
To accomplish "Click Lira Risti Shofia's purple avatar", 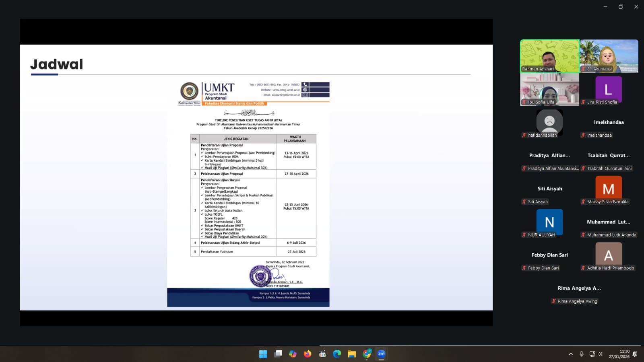I will point(608,89).
